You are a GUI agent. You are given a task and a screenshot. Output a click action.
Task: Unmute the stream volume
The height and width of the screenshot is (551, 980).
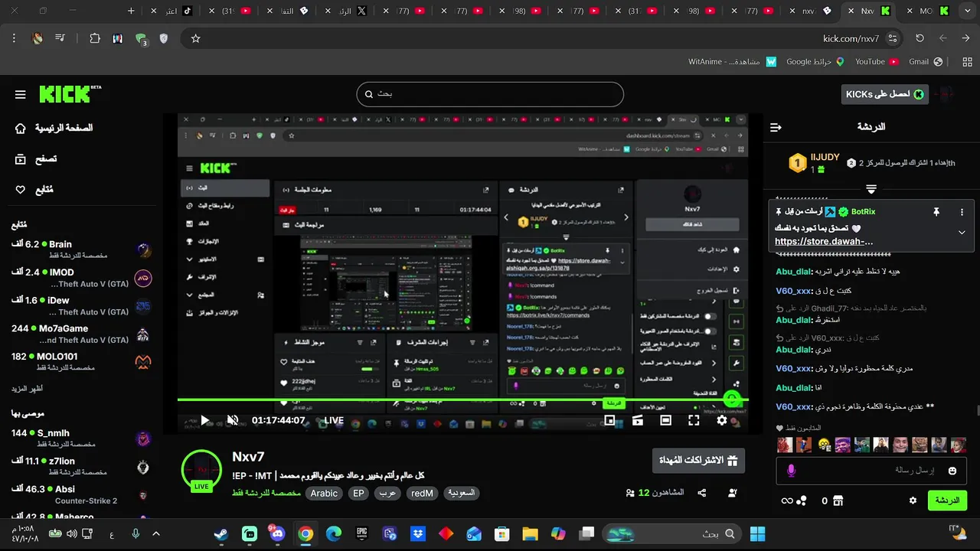[233, 420]
